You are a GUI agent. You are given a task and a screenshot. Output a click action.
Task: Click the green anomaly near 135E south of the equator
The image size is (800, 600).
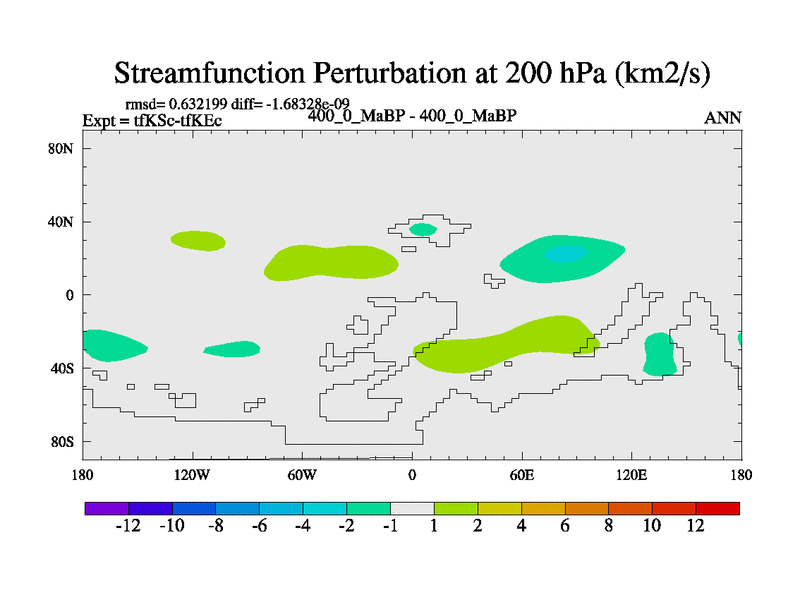pyautogui.click(x=659, y=353)
